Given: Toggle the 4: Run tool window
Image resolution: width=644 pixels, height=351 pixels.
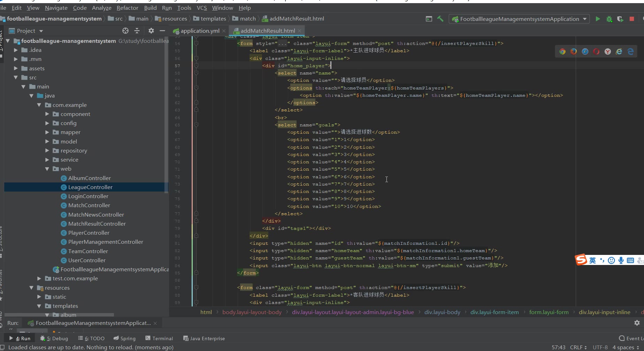Looking at the screenshot, I should pyautogui.click(x=20, y=338).
